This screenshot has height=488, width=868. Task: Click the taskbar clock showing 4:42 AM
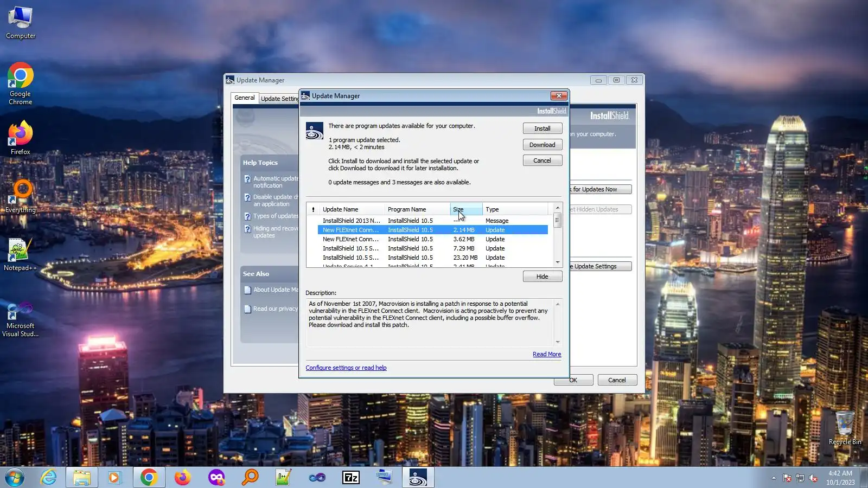pyautogui.click(x=840, y=478)
